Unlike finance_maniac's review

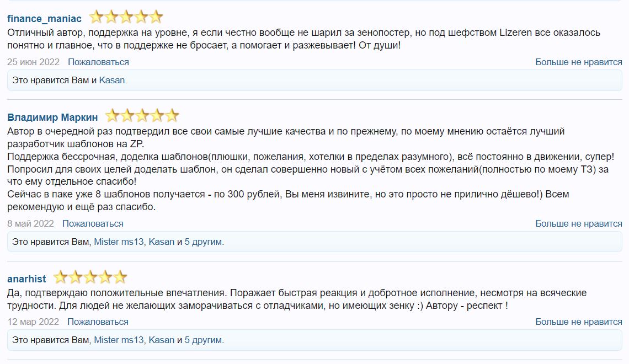tap(578, 62)
